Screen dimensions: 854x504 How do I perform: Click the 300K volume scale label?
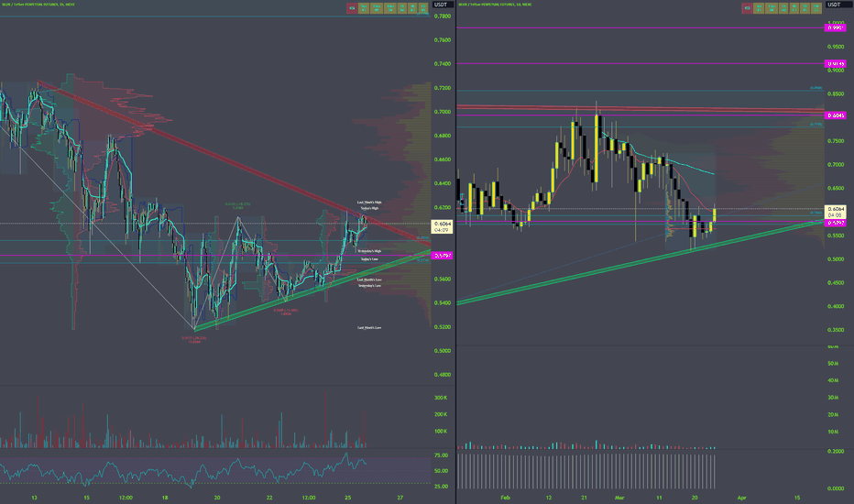[441, 399]
